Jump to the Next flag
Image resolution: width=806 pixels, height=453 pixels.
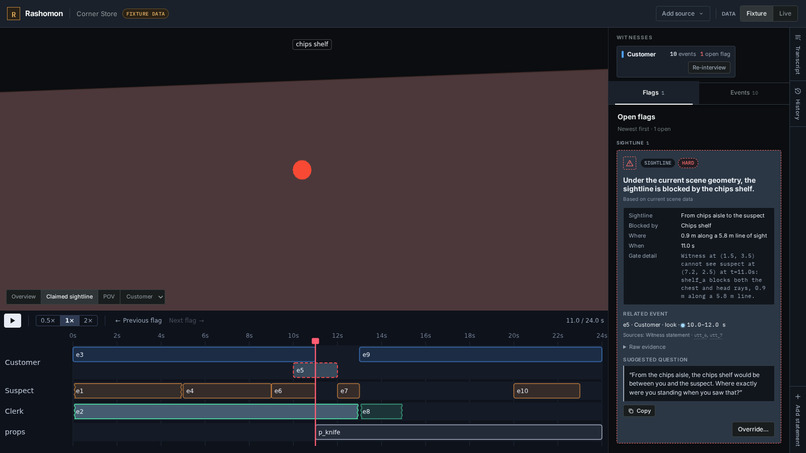click(x=187, y=320)
